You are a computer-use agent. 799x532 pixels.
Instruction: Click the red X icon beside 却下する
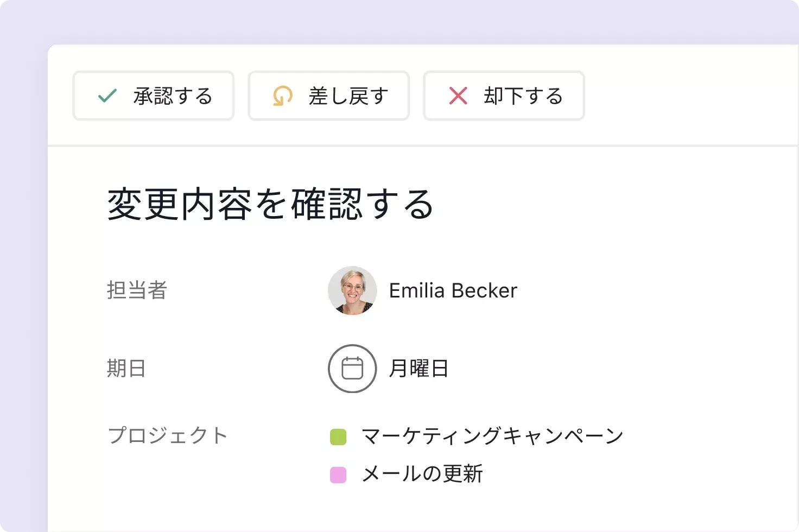tap(458, 96)
